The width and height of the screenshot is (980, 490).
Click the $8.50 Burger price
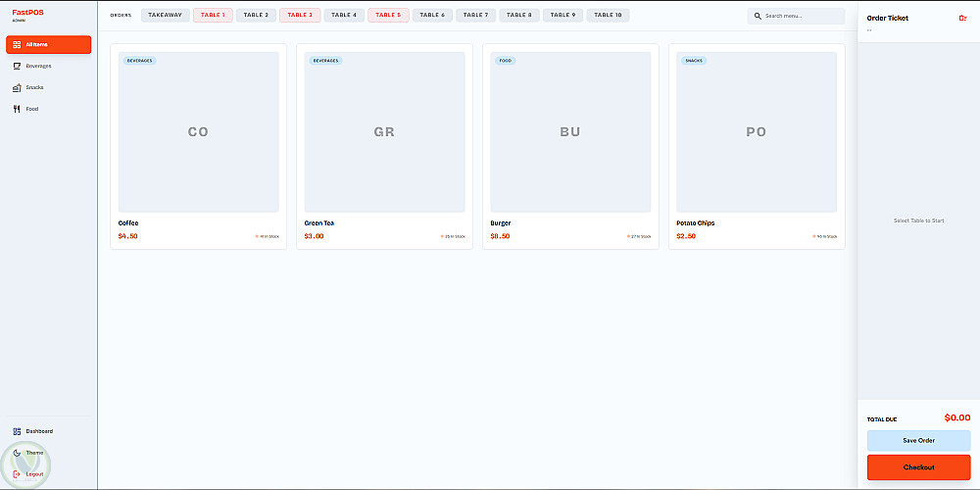[500, 236]
